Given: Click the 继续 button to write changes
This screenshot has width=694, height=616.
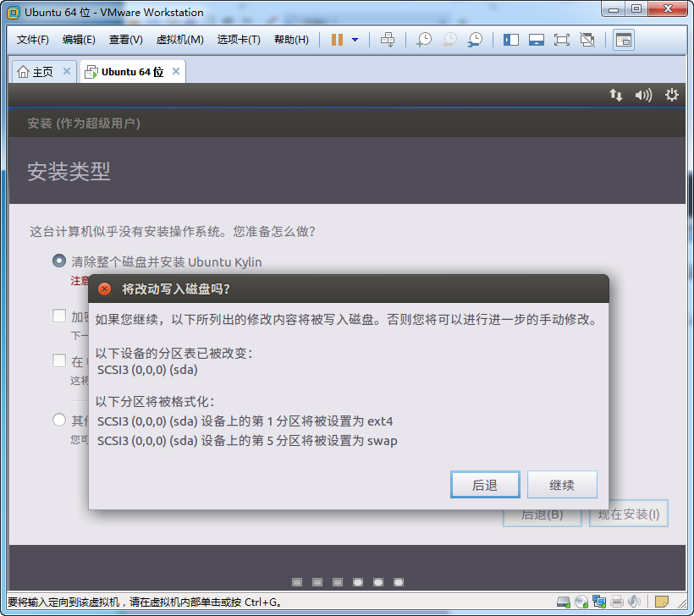Looking at the screenshot, I should (562, 485).
